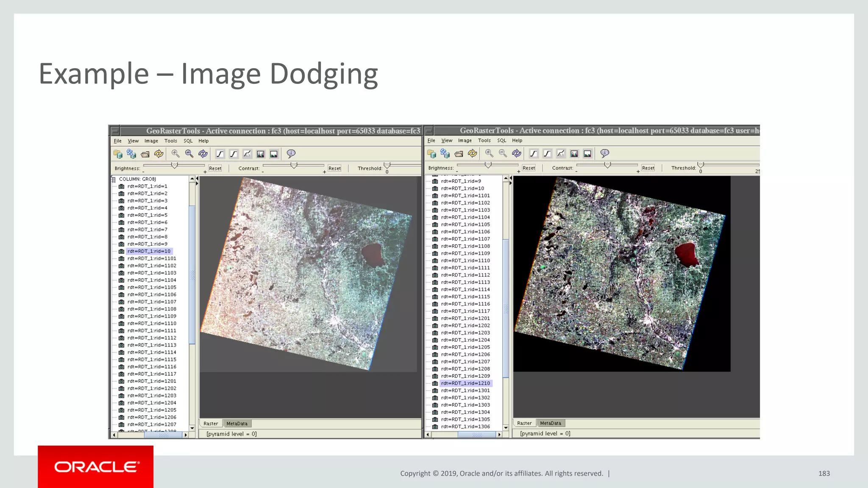
Task: Click the info speech bubble icon in right window
Action: click(605, 153)
